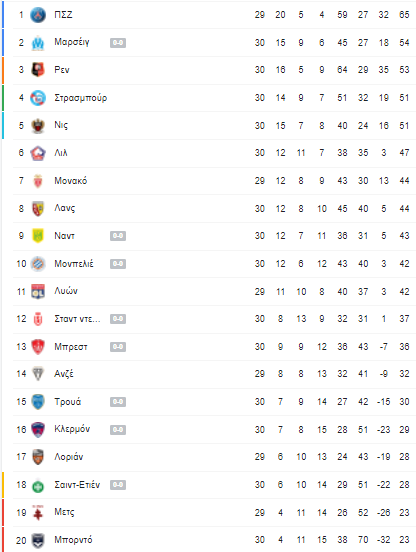Click the Λοριάν team name
This screenshot has width=416, height=552.
[x=69, y=457]
